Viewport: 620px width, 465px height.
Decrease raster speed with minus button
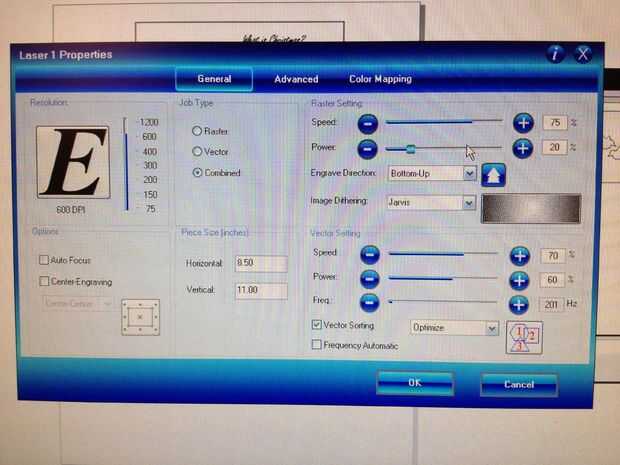pyautogui.click(x=368, y=124)
